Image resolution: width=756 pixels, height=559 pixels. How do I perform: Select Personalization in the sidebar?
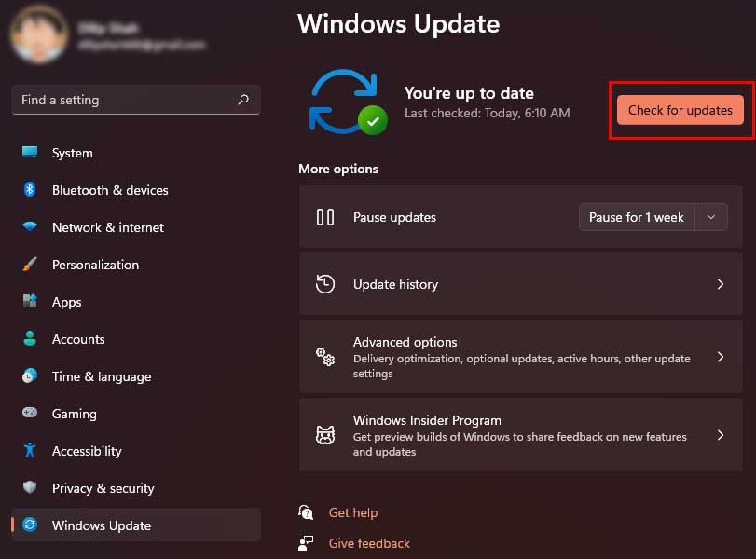136,265
